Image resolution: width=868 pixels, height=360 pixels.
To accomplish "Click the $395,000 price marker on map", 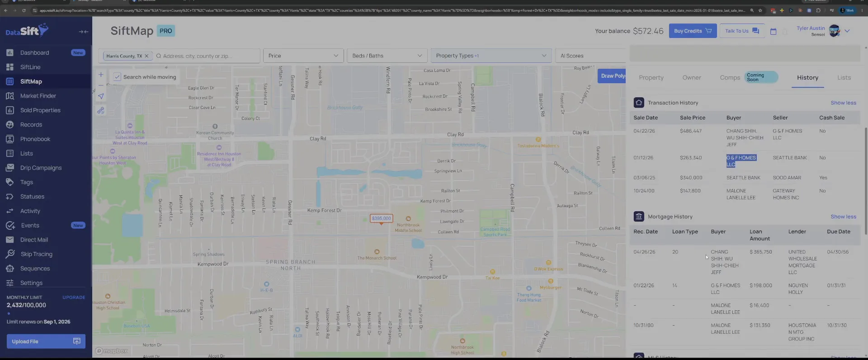I will [381, 218].
